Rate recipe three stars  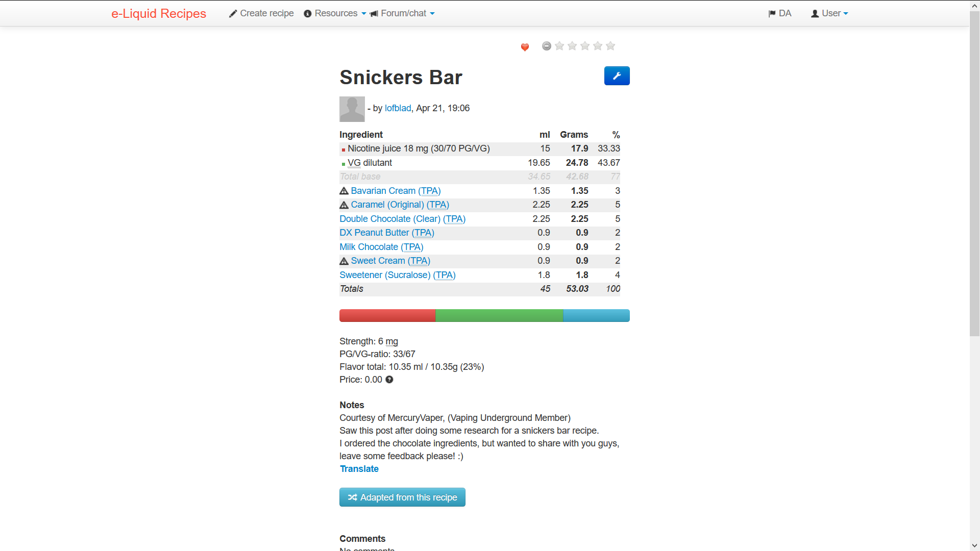[585, 46]
